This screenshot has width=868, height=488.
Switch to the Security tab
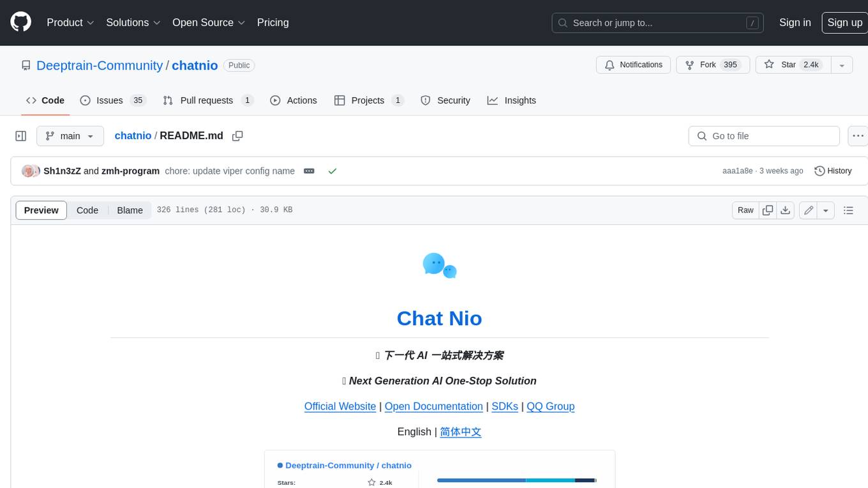point(445,100)
